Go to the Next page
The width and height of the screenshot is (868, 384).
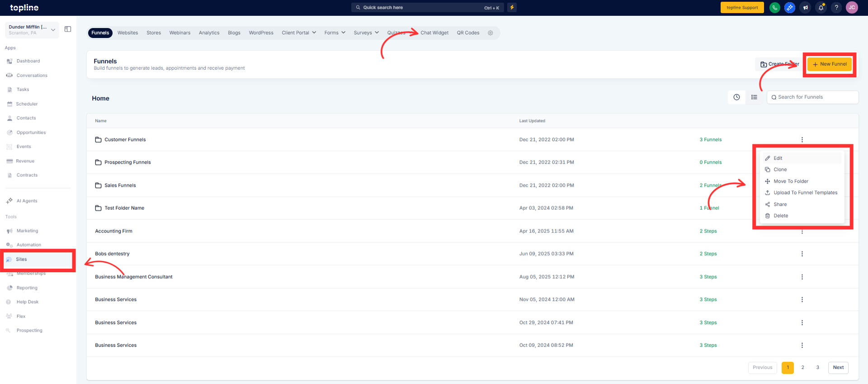pos(838,368)
